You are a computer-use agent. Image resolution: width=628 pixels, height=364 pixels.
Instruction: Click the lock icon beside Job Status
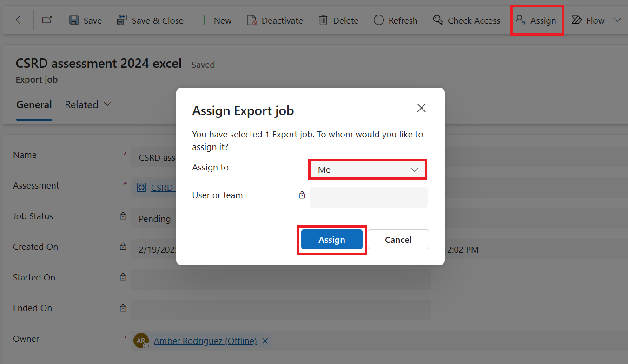click(123, 216)
